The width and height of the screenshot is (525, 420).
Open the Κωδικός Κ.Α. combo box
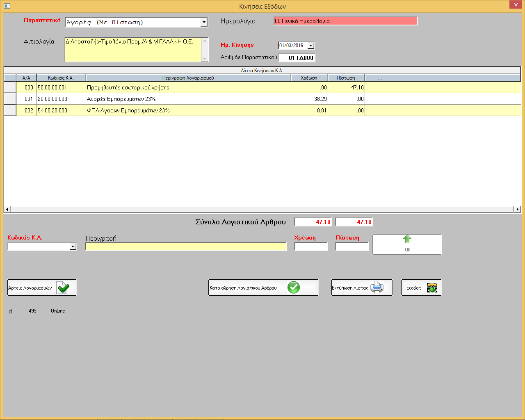73,247
